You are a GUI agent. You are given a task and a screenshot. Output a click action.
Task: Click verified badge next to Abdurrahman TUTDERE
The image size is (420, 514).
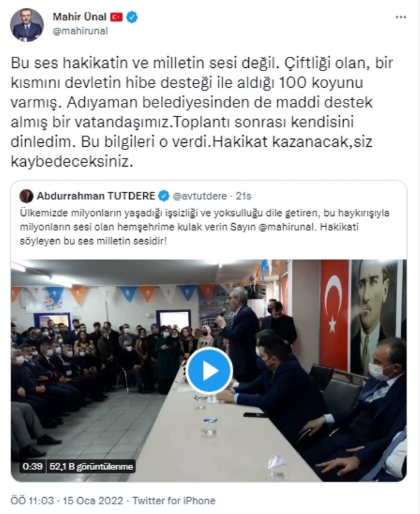click(163, 196)
